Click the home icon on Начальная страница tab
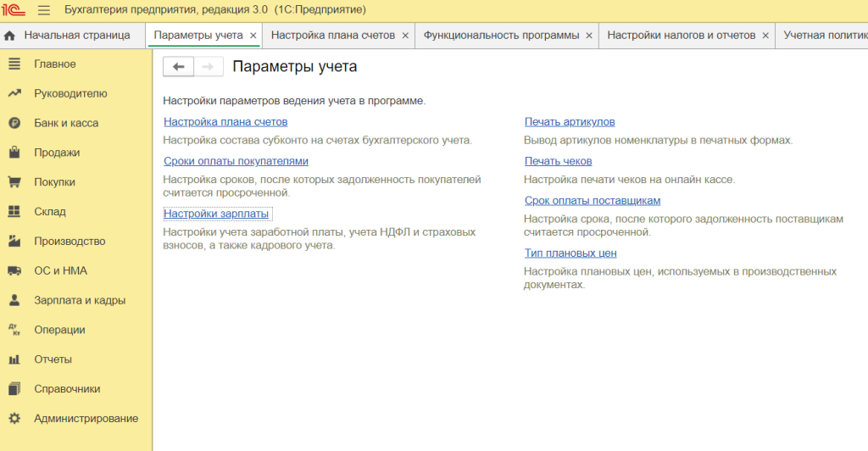 tap(10, 36)
